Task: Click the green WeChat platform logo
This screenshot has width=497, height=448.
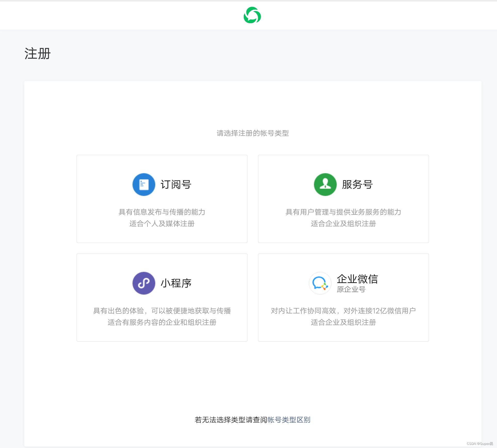Action: tap(252, 15)
